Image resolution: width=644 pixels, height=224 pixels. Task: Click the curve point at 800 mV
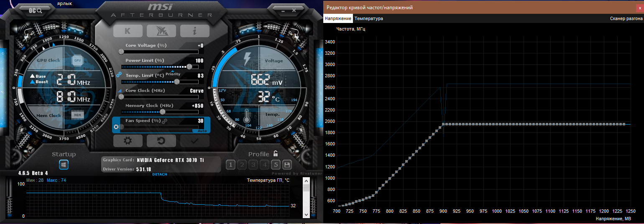(x=390, y=178)
